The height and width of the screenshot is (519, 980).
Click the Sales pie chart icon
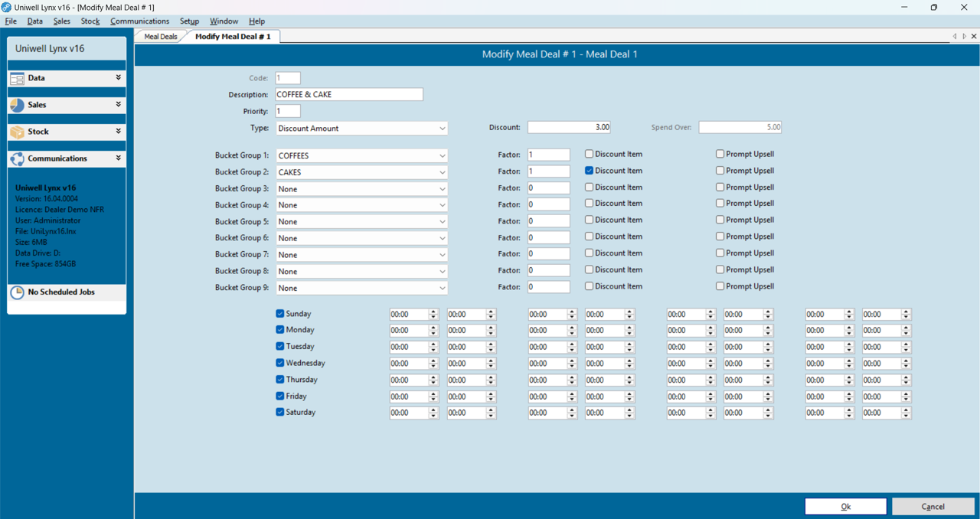tap(17, 105)
